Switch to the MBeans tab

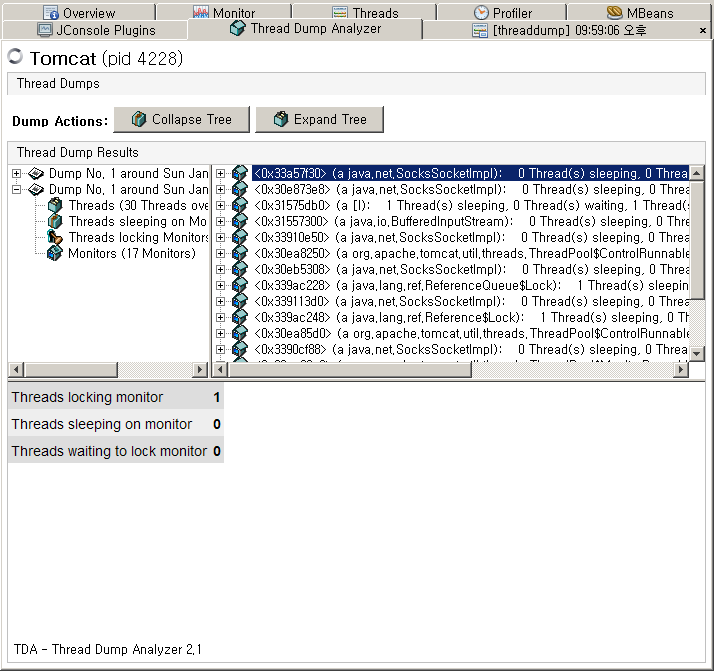(640, 12)
